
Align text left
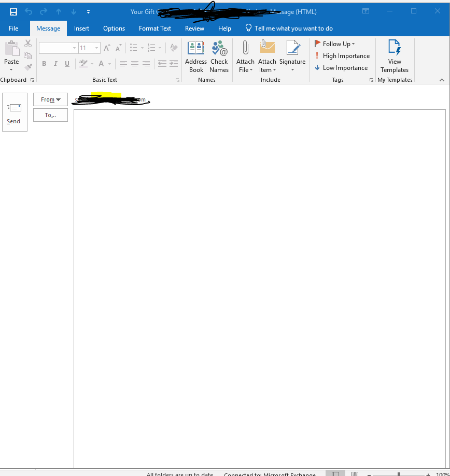pyautogui.click(x=123, y=64)
